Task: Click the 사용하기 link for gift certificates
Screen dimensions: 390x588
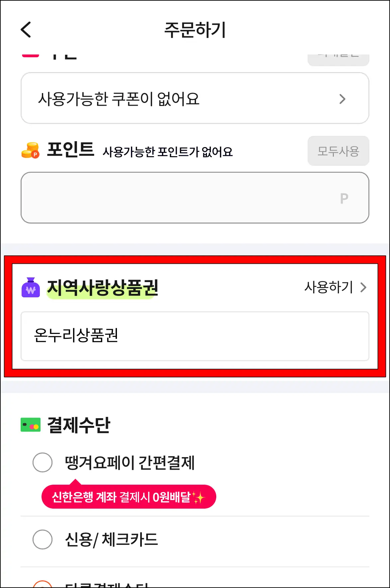Action: pos(329,287)
